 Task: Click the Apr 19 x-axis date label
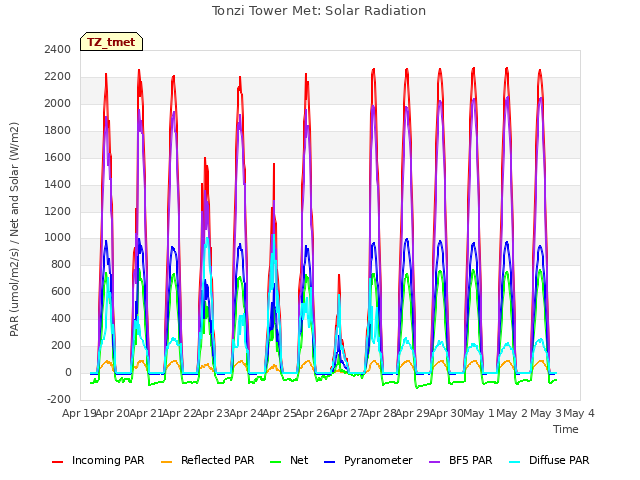click(x=78, y=413)
